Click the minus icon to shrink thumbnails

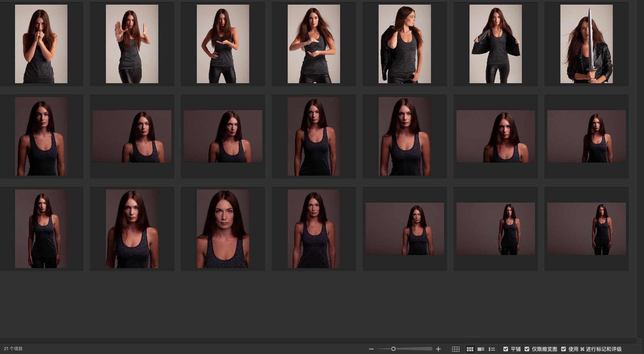pos(371,349)
